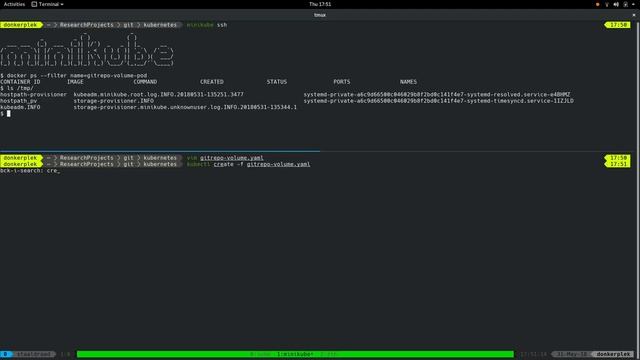Image resolution: width=640 pixels, height=360 pixels.
Task: Click the storage-provisioner.INFO file name
Action: (x=113, y=101)
